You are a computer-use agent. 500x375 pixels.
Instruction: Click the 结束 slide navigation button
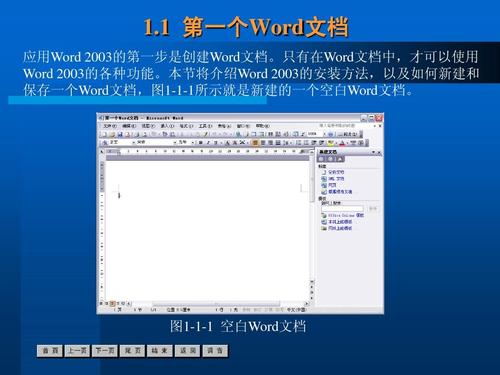click(x=160, y=351)
